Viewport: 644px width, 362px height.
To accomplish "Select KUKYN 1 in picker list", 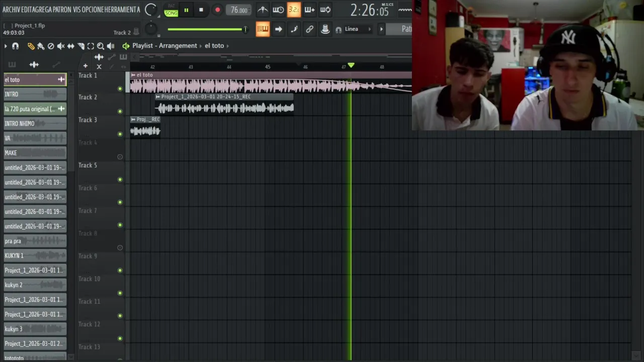I will click(35, 255).
